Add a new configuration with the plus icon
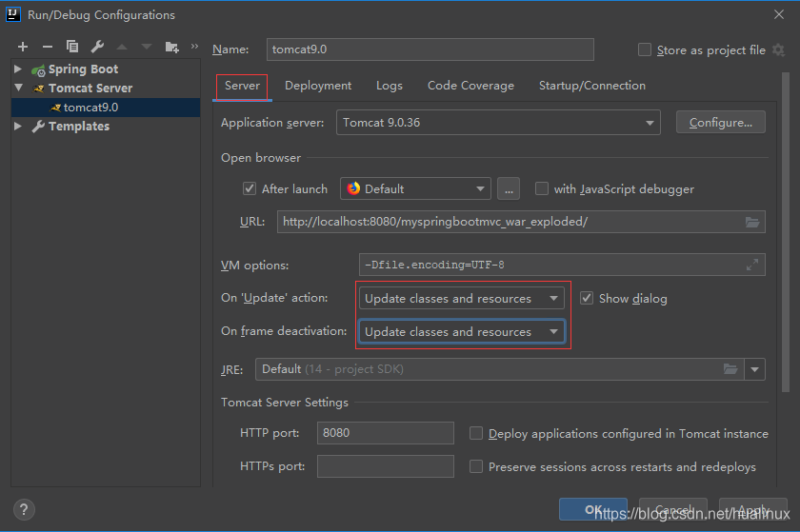800x532 pixels. [x=23, y=47]
